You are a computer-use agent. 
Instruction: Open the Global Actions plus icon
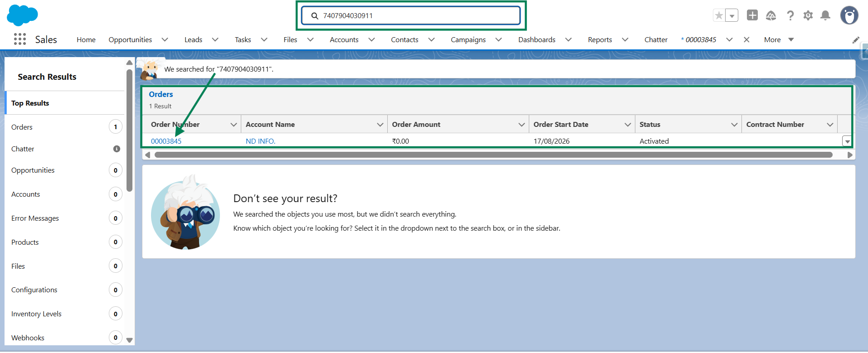(752, 15)
